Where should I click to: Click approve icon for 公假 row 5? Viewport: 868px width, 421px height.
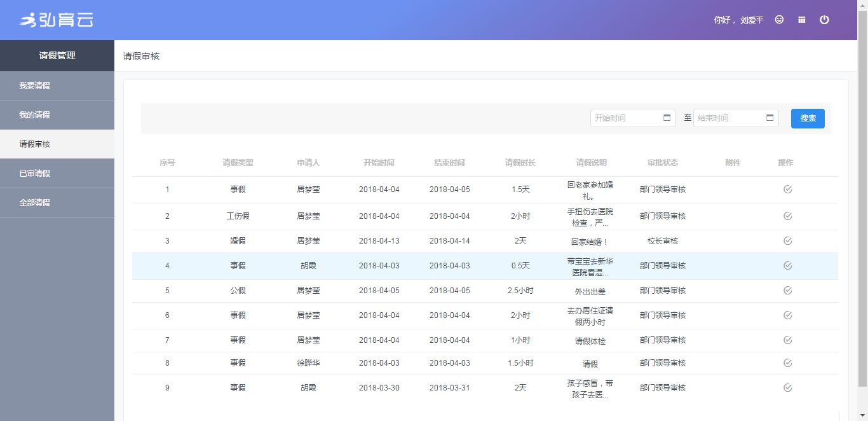tap(788, 291)
